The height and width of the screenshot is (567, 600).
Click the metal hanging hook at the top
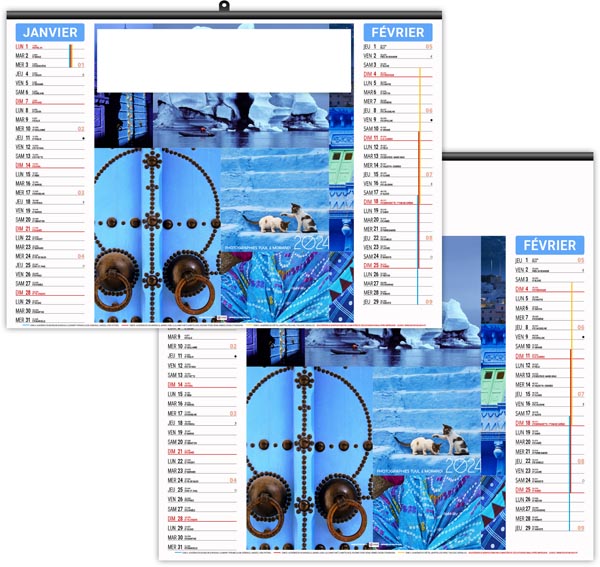tap(224, 9)
